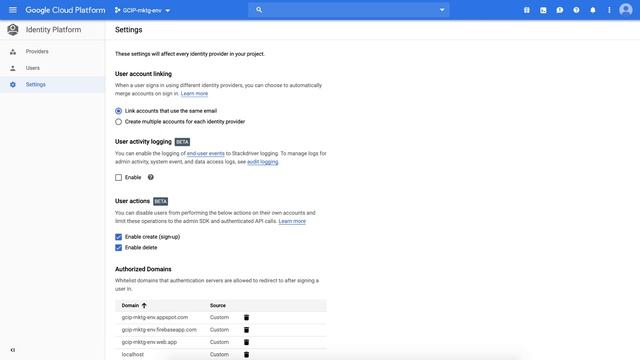Click the Google Cloud Platform logo text

(x=65, y=10)
